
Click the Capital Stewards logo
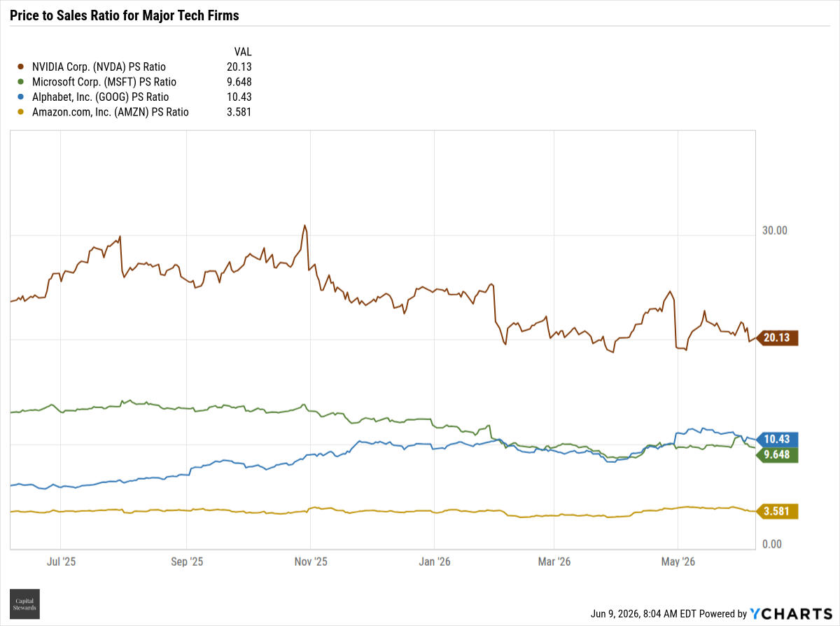(x=24, y=604)
